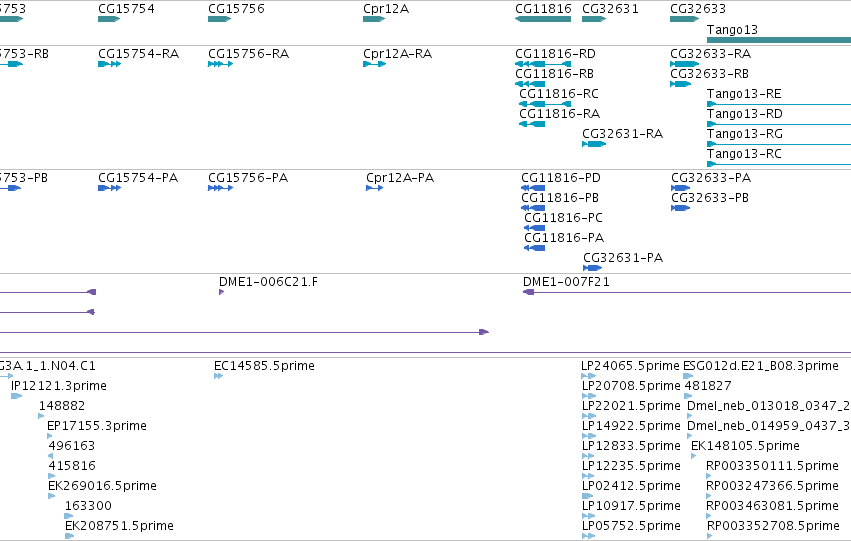
Task: Select the CG15754 gene label
Action: click(126, 9)
